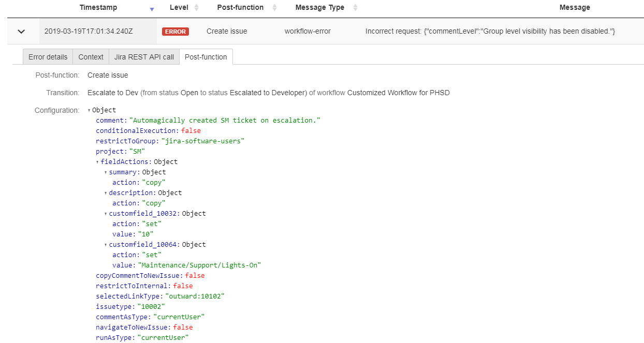Click runAsType currentUser value
Screen dimensions: 644x343
pos(163,338)
